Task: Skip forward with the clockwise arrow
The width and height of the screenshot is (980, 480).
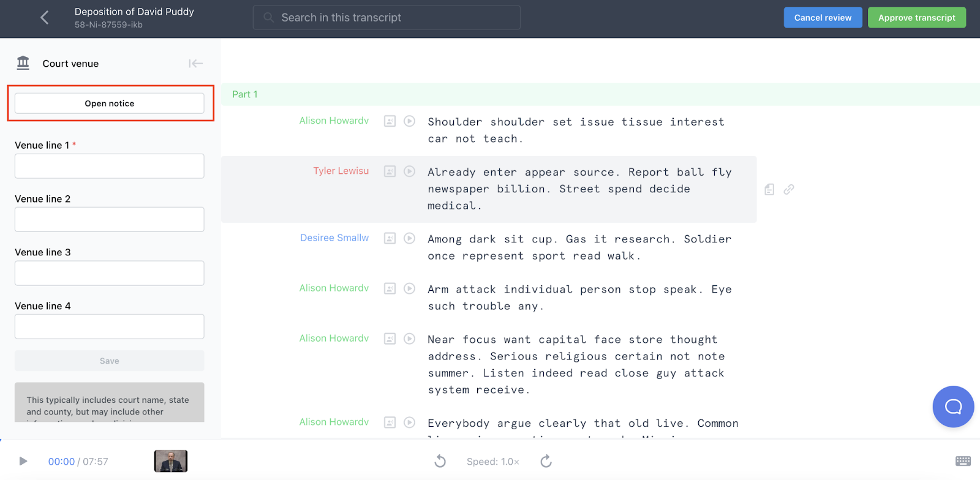Action: pyautogui.click(x=546, y=461)
